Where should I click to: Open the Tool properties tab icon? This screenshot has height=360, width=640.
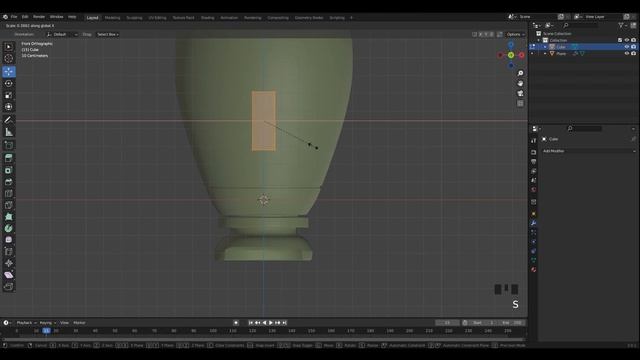click(x=533, y=140)
